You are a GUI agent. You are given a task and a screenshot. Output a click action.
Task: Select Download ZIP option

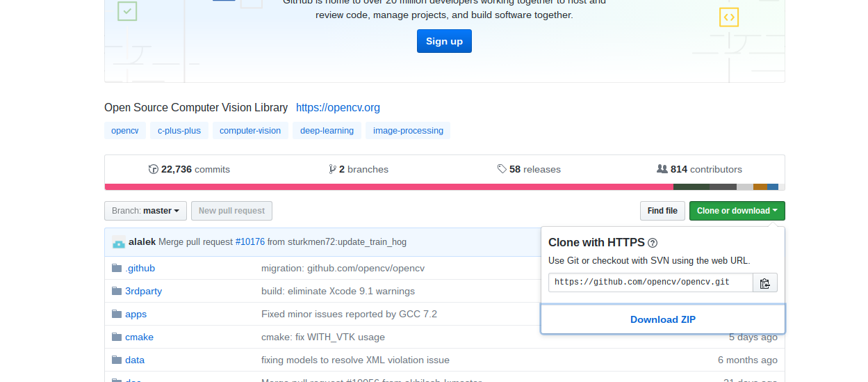pos(662,320)
